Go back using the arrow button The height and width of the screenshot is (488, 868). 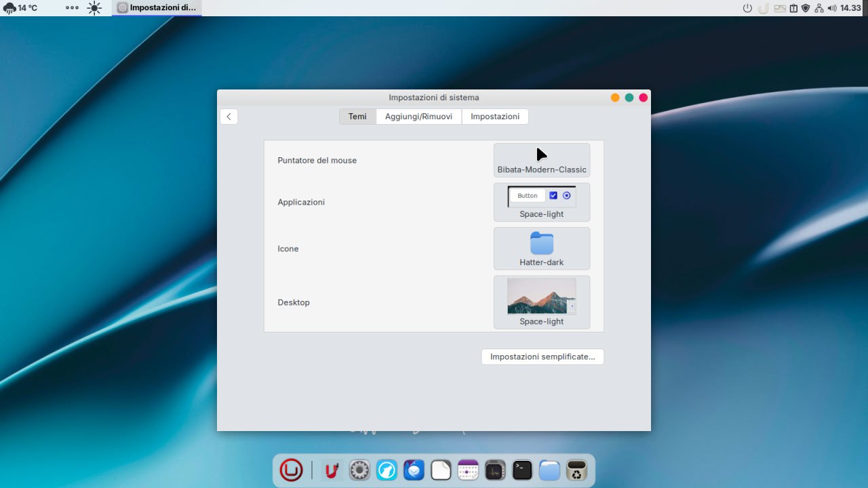(229, 117)
